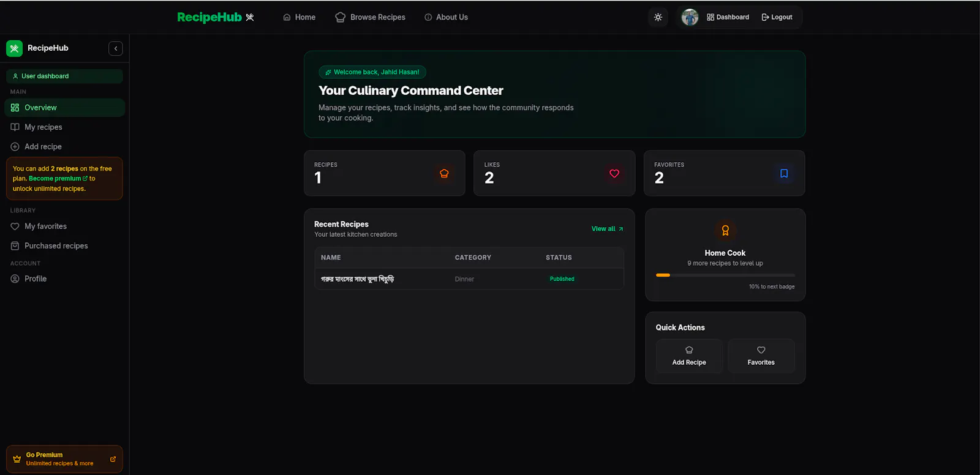Click the green RecipeHub logo icon in sidebar

(15, 48)
